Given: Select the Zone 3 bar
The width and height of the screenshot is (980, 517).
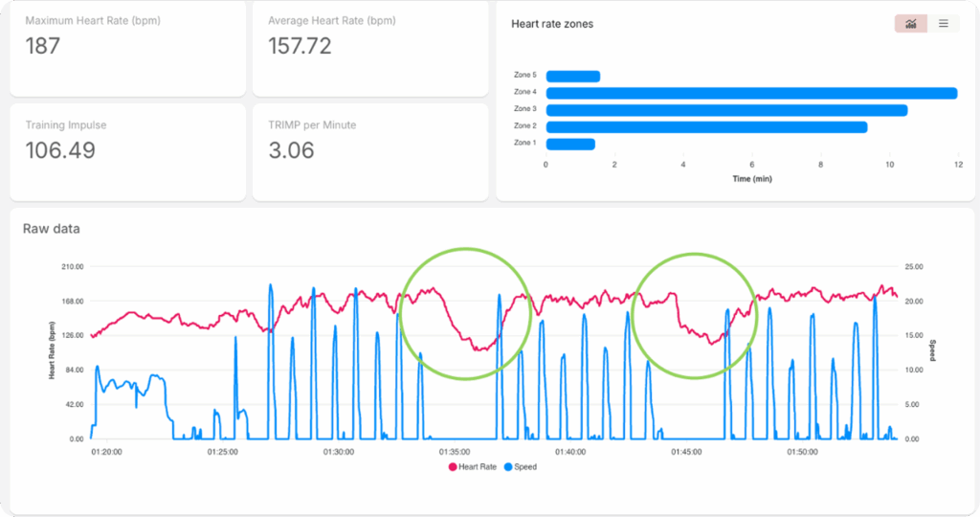Looking at the screenshot, I should pos(725,110).
